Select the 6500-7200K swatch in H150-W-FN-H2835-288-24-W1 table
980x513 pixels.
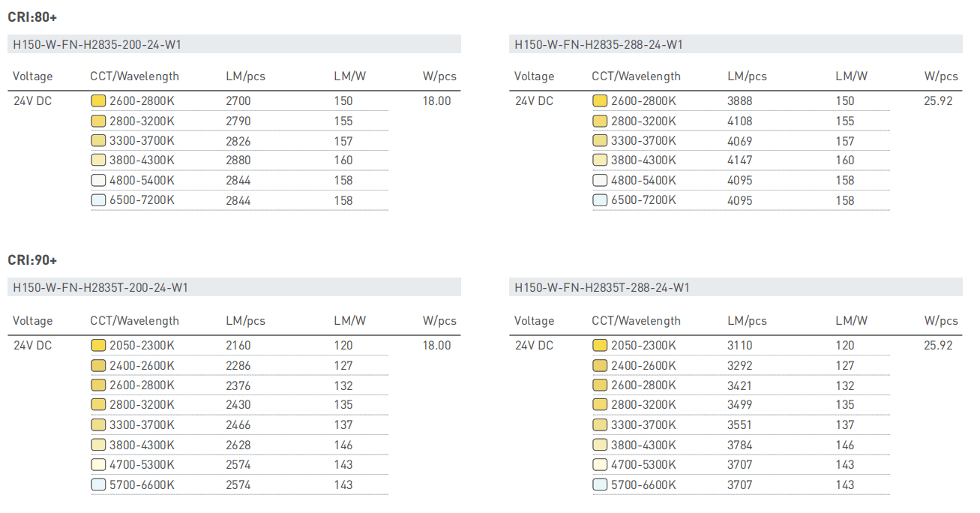tap(600, 200)
